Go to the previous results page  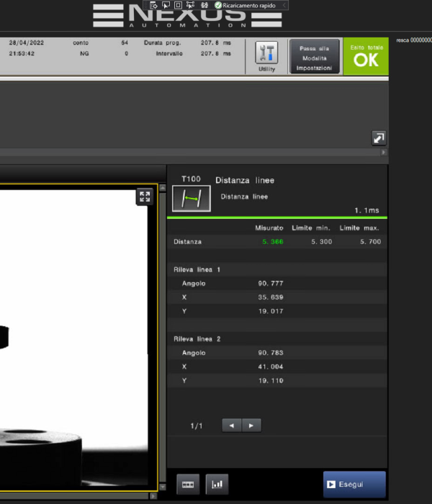pos(231,426)
